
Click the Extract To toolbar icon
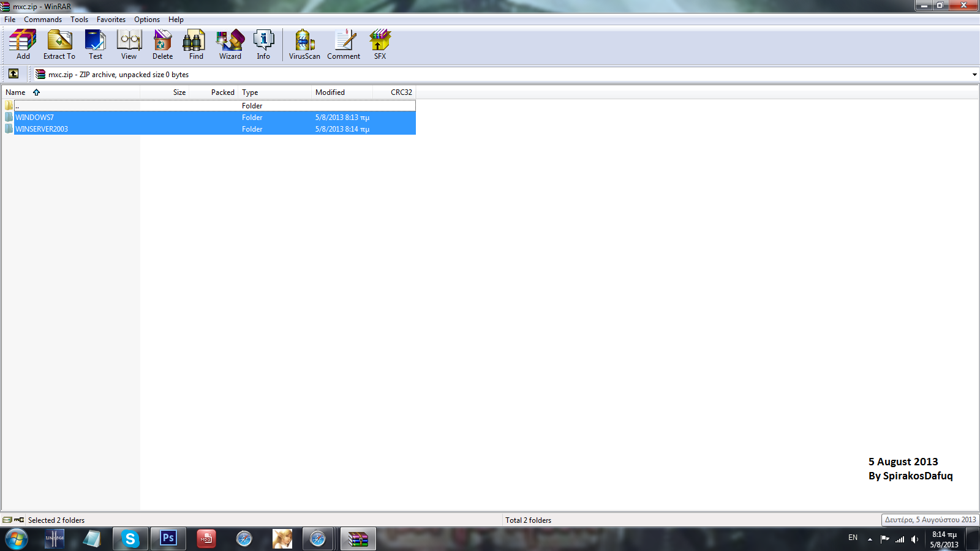[59, 44]
